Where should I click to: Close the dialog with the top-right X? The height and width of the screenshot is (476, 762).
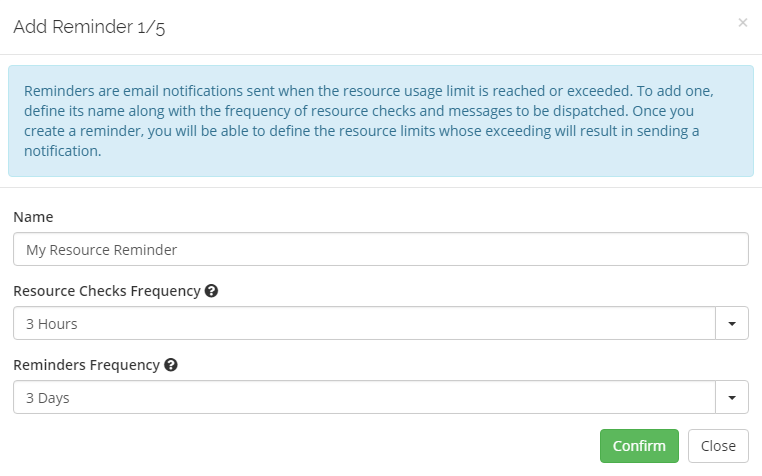742,22
